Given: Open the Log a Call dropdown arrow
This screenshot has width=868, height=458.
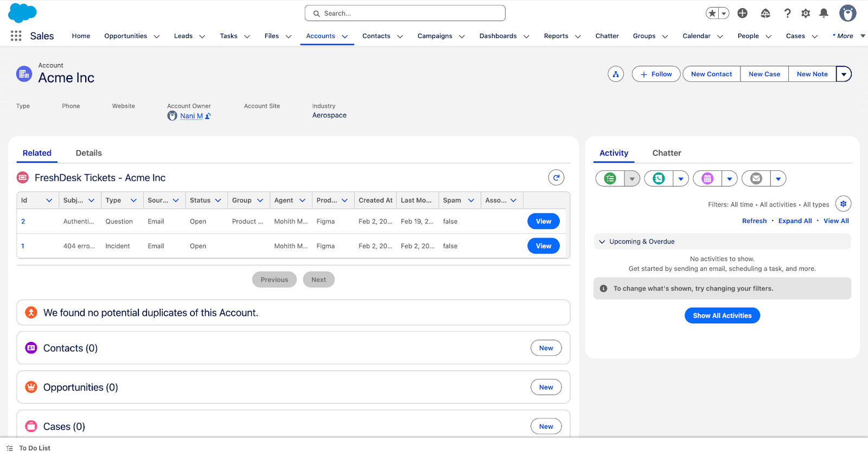Looking at the screenshot, I should [681, 179].
